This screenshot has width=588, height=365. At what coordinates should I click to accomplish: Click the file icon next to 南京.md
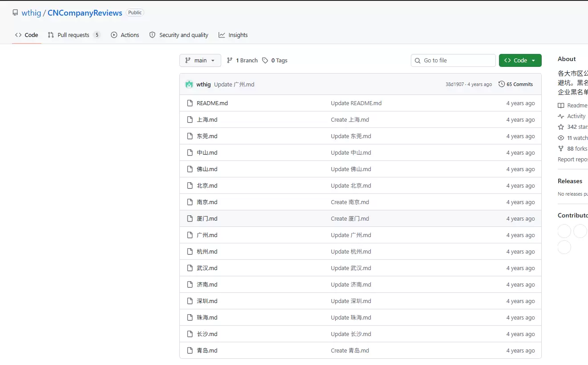tap(190, 202)
